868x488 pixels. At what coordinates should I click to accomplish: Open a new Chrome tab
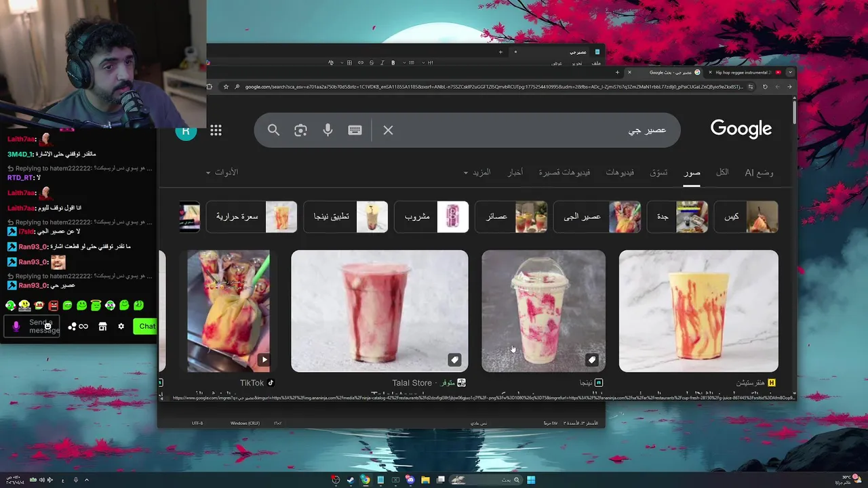point(617,73)
